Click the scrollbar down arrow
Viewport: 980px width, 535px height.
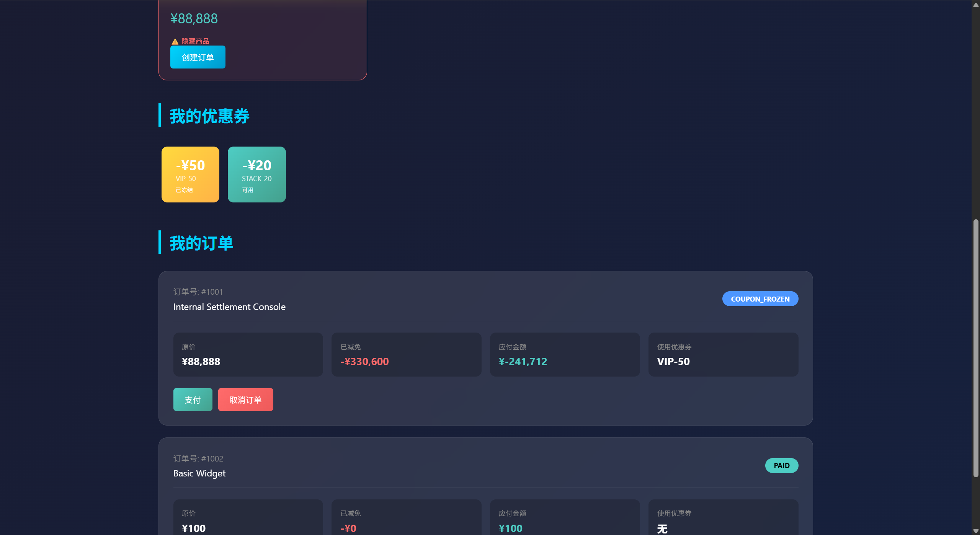(976, 531)
